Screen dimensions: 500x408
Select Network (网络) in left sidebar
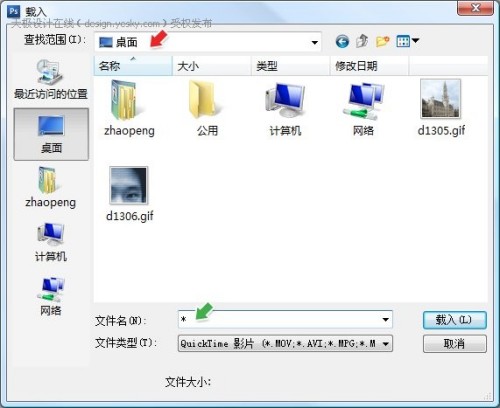51,296
